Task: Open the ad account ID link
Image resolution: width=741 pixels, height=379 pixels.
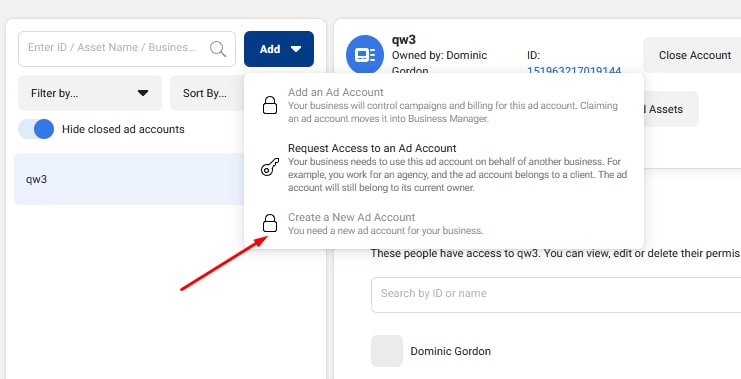Action: [574, 71]
